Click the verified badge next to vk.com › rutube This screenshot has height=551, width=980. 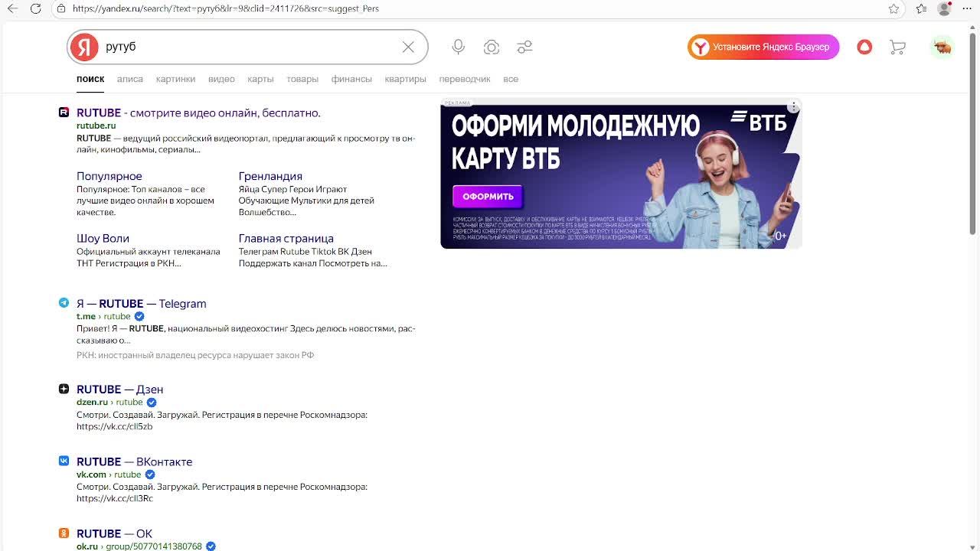[150, 474]
